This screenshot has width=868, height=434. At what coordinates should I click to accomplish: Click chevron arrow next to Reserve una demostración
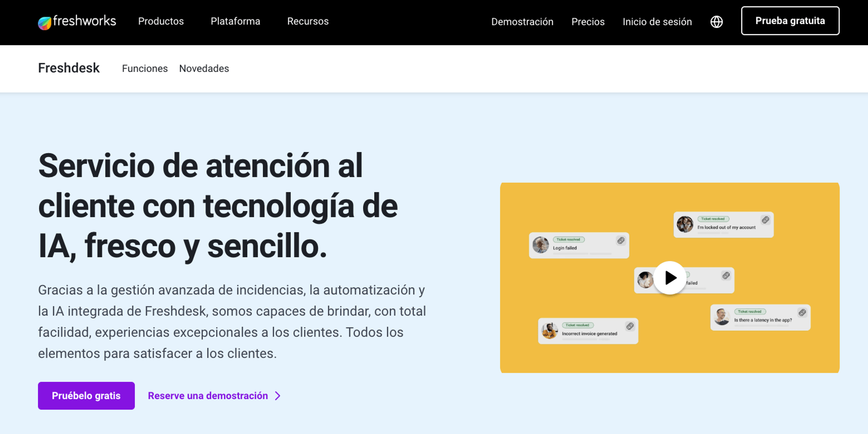click(x=278, y=396)
